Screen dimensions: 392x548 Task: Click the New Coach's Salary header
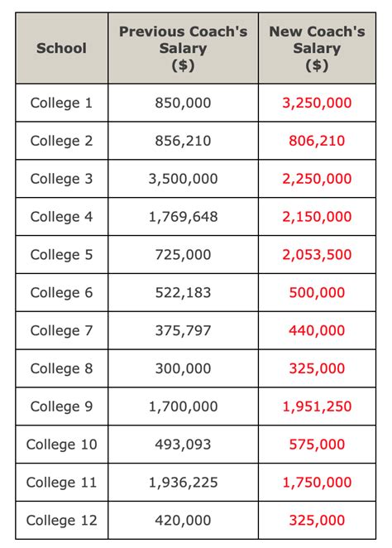pos(317,48)
